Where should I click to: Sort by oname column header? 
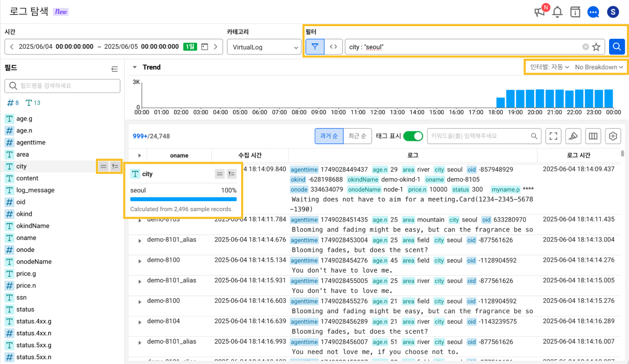179,156
